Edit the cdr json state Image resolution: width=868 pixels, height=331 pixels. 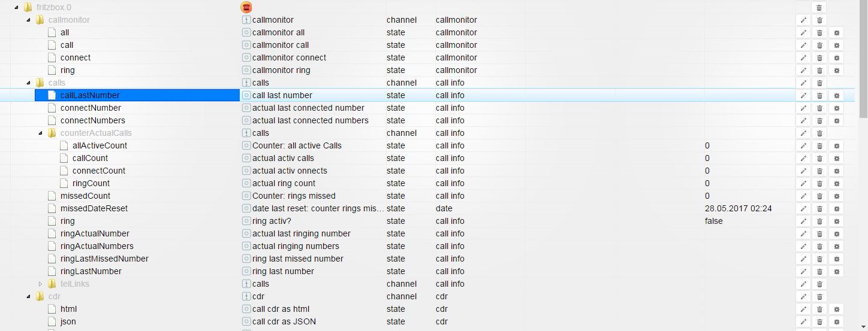(803, 321)
